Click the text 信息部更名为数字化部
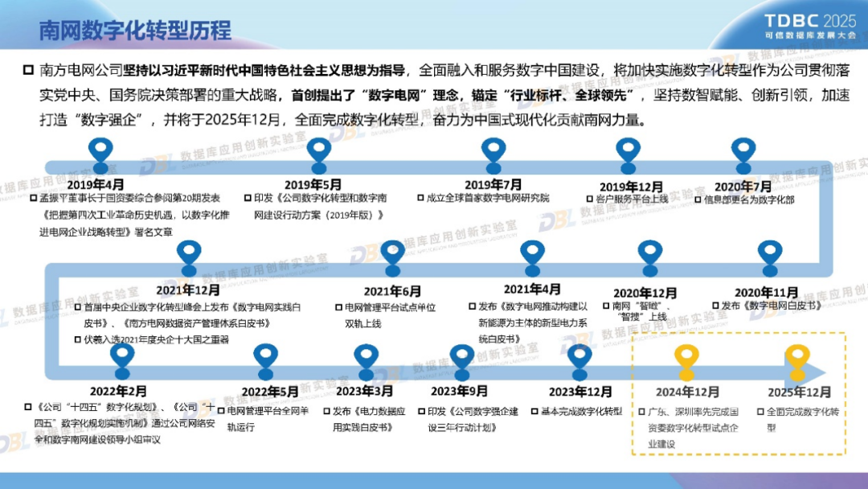 (749, 199)
